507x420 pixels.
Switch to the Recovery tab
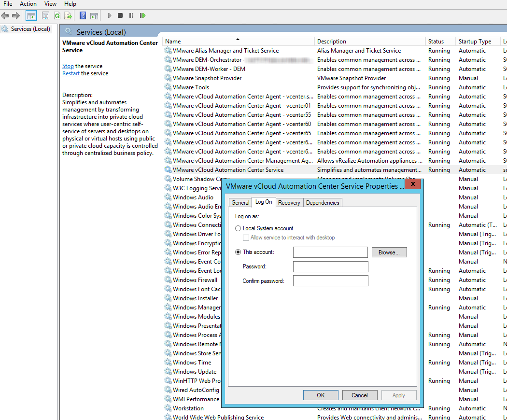tap(289, 203)
